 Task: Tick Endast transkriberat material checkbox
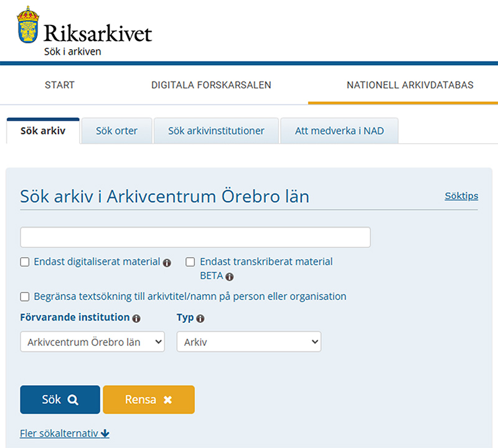190,262
